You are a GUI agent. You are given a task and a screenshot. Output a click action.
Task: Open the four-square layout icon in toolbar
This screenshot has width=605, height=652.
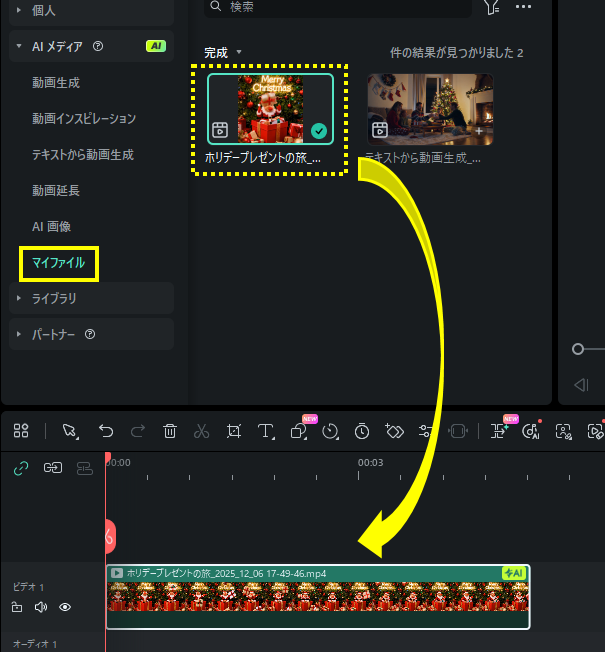tap(21, 430)
